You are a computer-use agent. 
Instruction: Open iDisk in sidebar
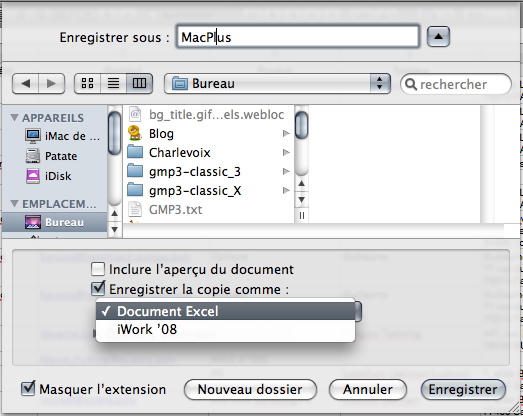(x=48, y=176)
